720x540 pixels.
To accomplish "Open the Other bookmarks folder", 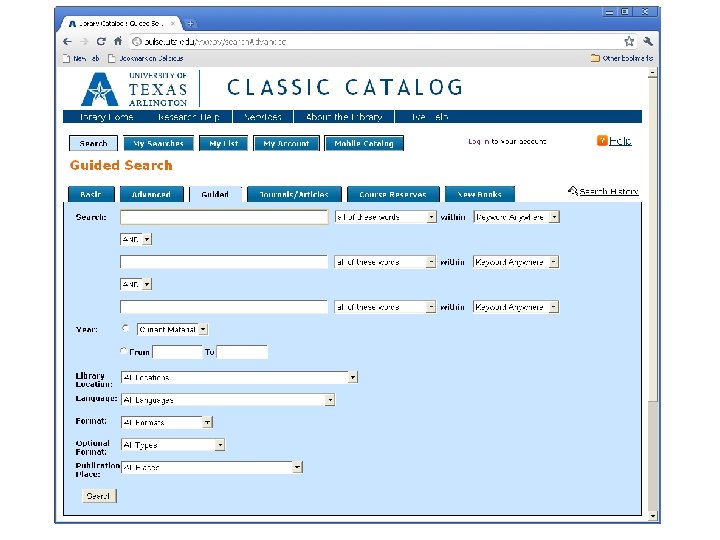I will [x=622, y=58].
